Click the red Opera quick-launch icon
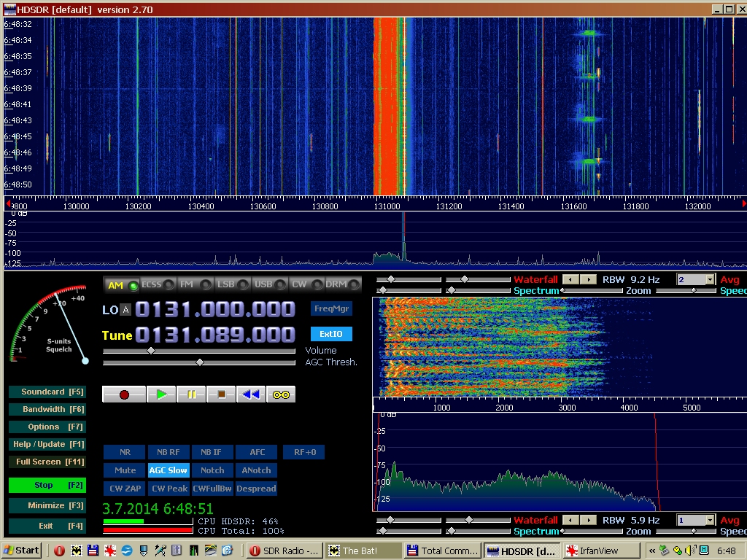The image size is (747, 560). pos(59,551)
